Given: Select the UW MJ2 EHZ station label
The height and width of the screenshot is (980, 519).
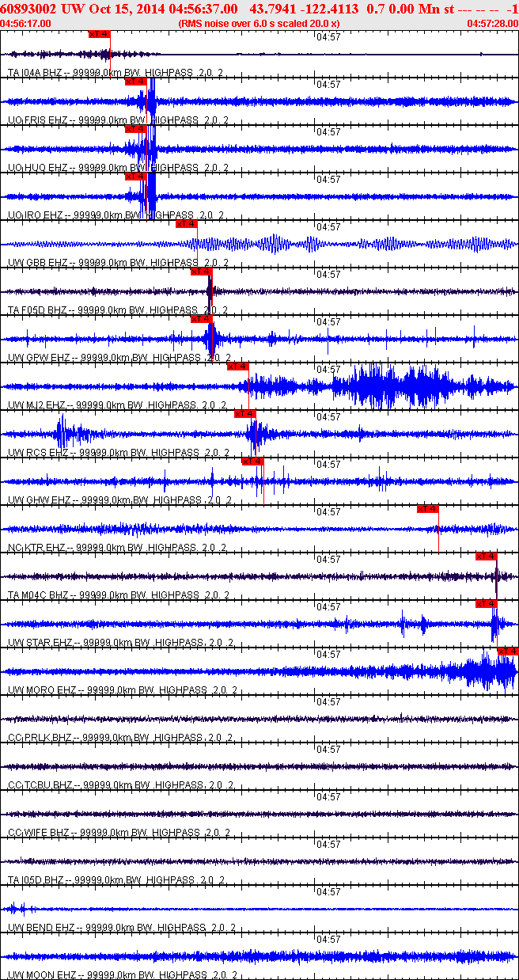Looking at the screenshot, I should coord(117,405).
